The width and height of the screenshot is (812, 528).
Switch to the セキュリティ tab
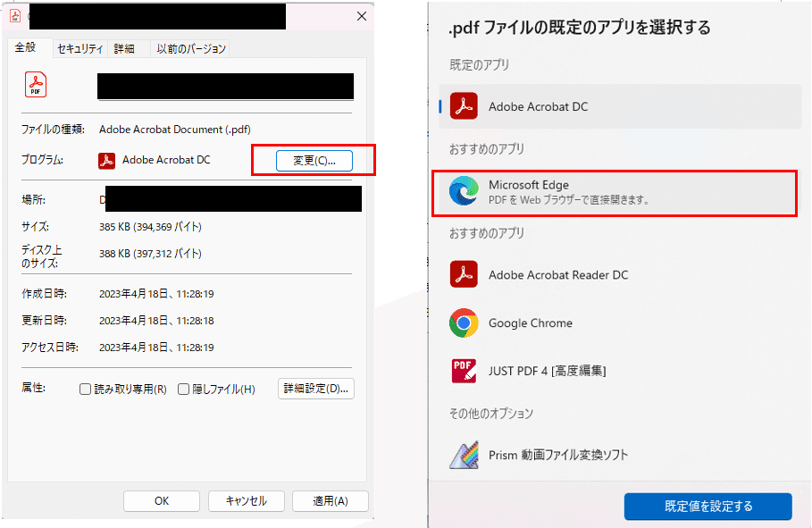tap(80, 49)
